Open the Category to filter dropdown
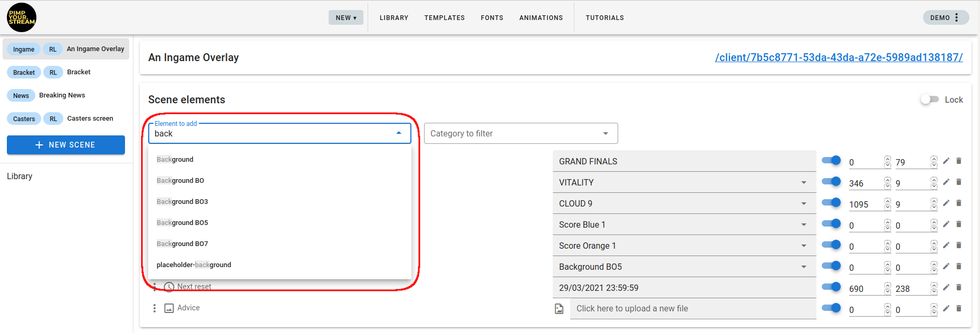The image size is (980, 333). 521,134
